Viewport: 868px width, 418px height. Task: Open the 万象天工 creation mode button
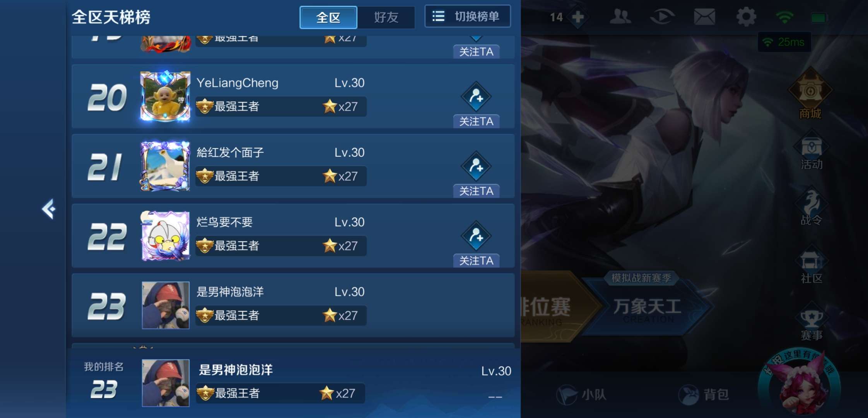coord(647,307)
